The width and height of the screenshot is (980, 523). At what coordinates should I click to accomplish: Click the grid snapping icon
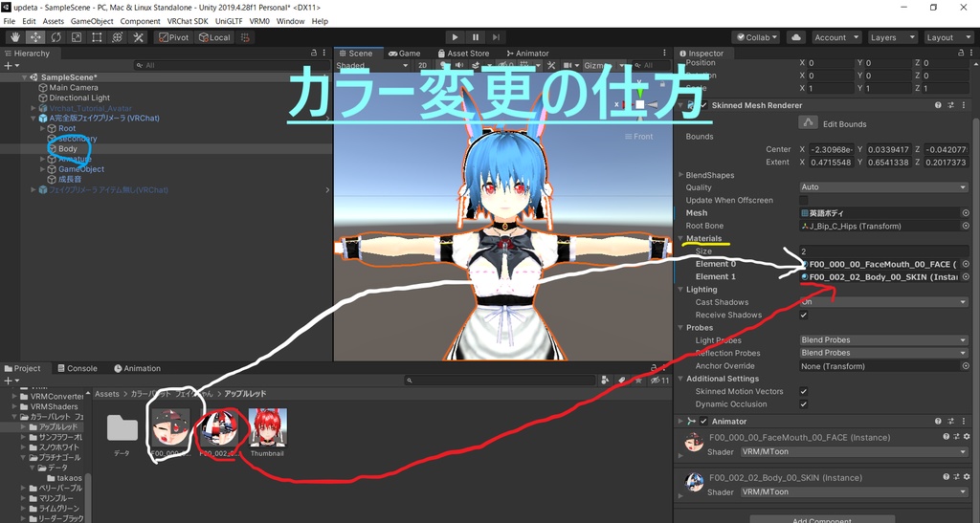(245, 37)
